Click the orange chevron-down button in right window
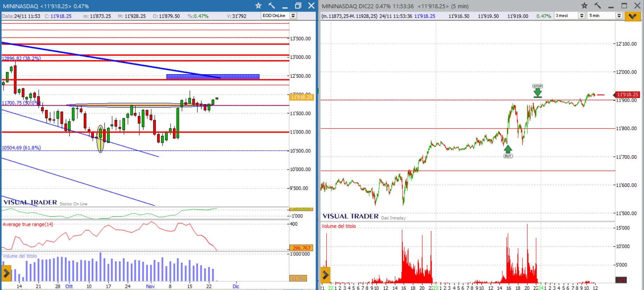644x290 pixels. (632, 16)
